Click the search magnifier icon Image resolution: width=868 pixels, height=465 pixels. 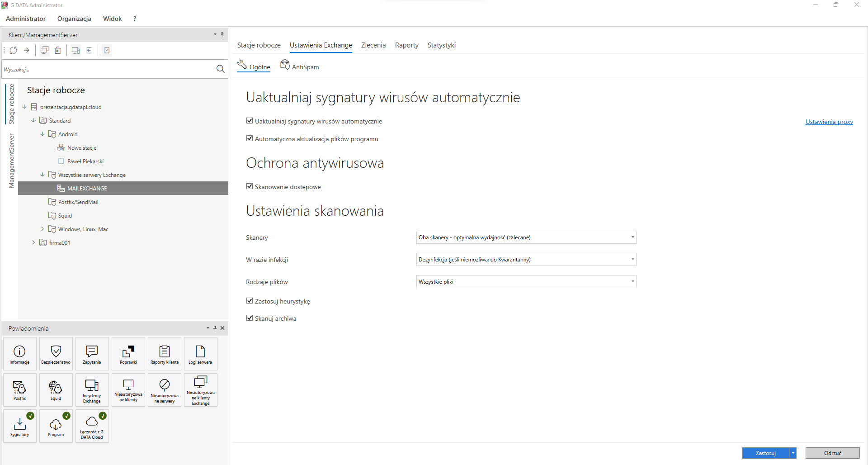(220, 69)
